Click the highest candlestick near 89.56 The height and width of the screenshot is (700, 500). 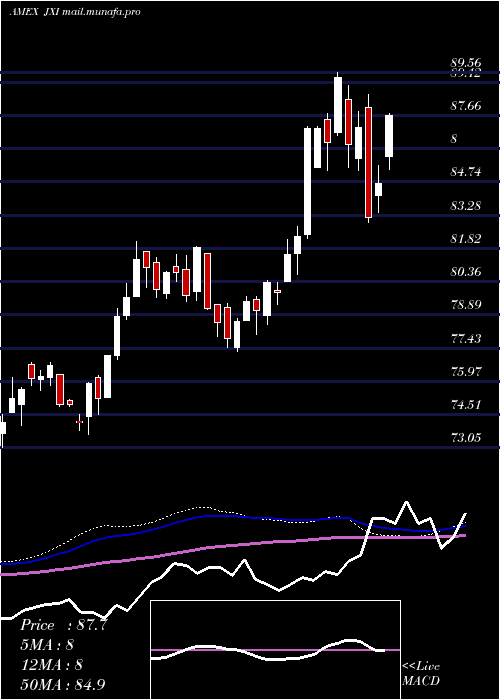(338, 105)
